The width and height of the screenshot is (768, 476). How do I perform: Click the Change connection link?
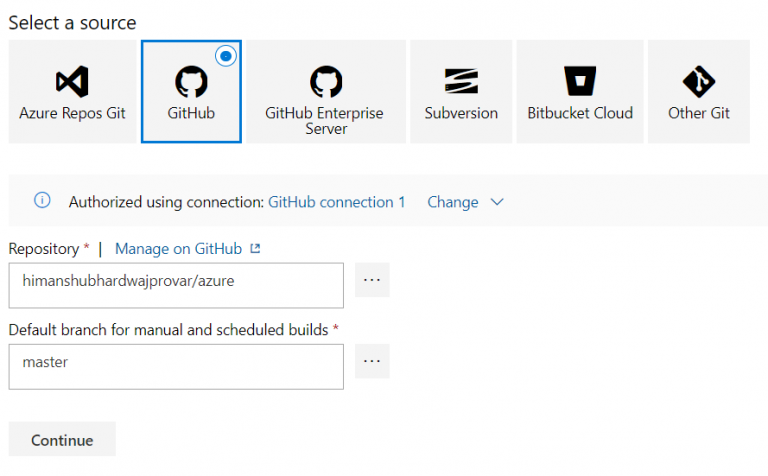453,202
